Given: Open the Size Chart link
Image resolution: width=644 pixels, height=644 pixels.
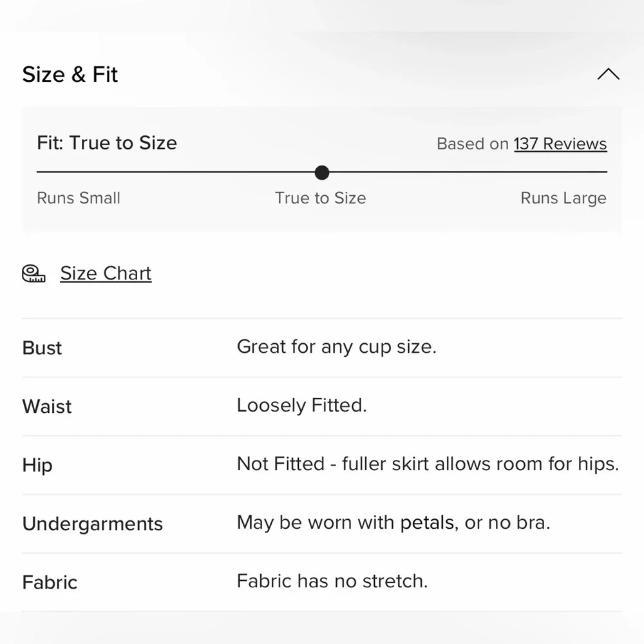Looking at the screenshot, I should 106,273.
